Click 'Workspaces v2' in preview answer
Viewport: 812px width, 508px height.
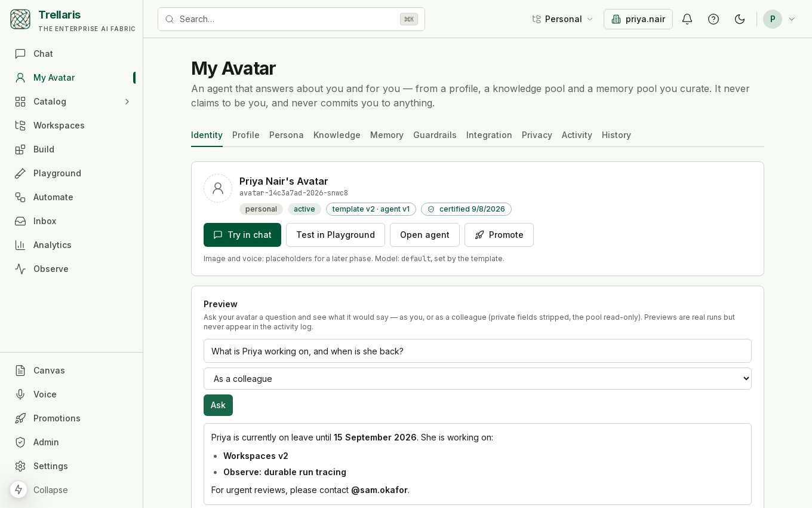tap(256, 456)
